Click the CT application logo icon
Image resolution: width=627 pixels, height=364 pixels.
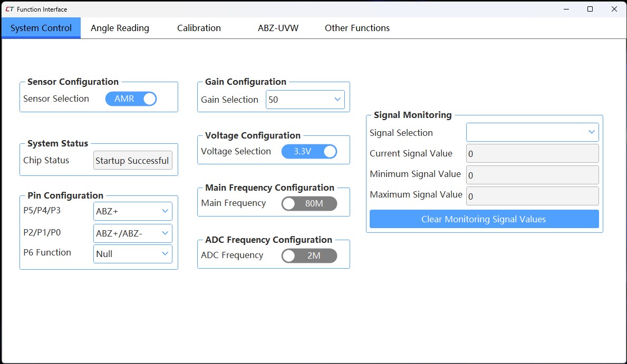(9, 9)
